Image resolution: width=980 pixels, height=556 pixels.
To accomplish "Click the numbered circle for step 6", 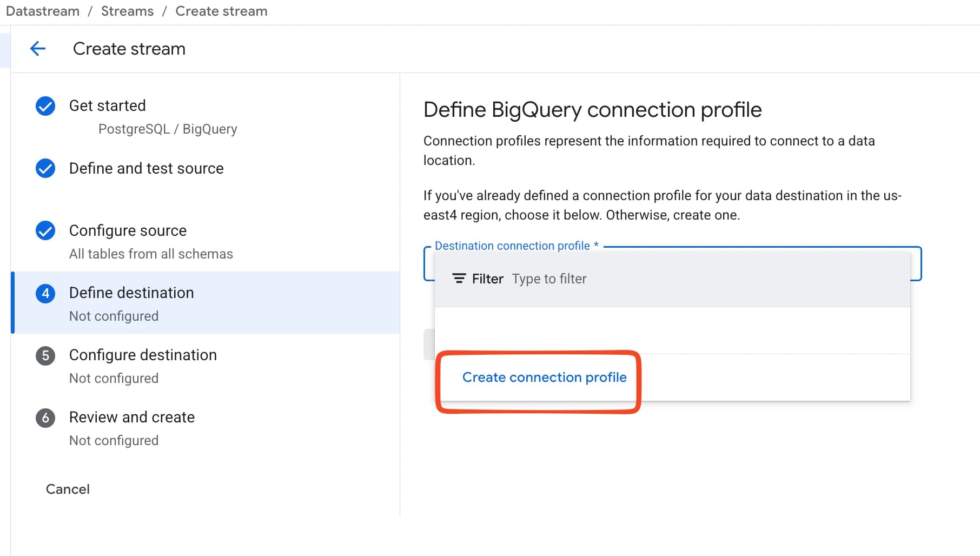I will (45, 418).
